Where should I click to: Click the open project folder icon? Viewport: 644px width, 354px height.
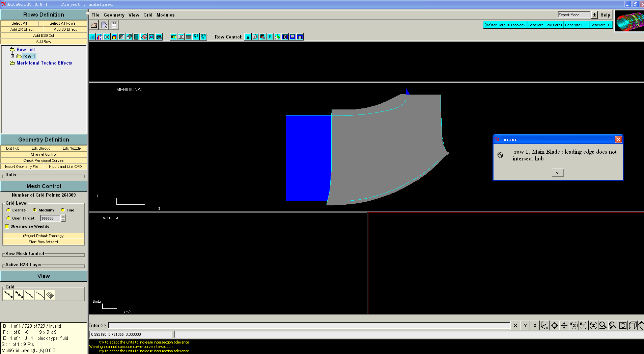tap(94, 25)
